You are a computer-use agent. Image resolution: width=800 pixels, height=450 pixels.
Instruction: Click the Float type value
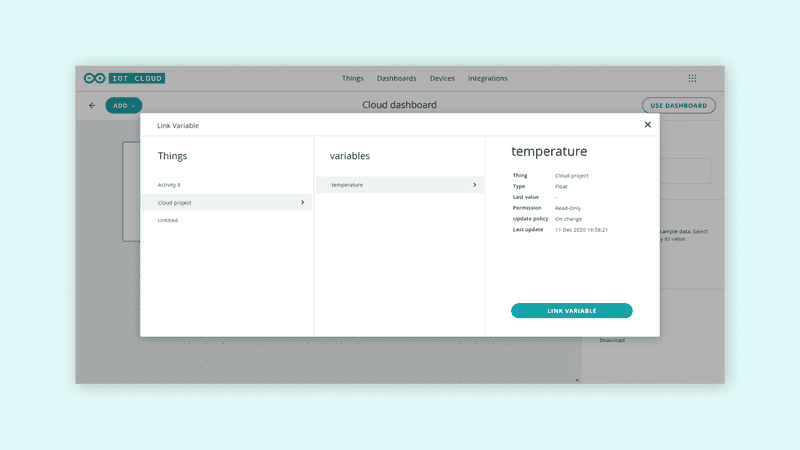(x=561, y=186)
